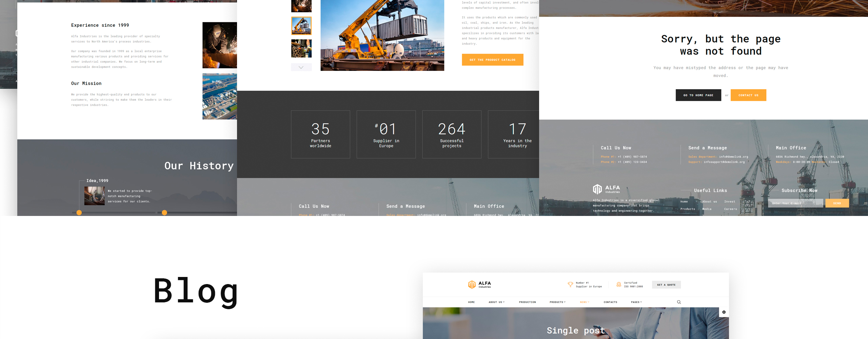Viewport: 868px width, 339px height.
Task: Open the settings gear panel on blog page
Action: [724, 312]
